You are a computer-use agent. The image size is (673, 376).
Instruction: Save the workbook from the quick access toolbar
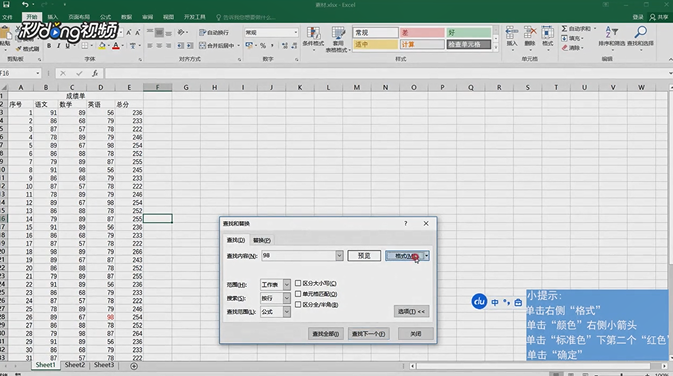tap(6, 5)
